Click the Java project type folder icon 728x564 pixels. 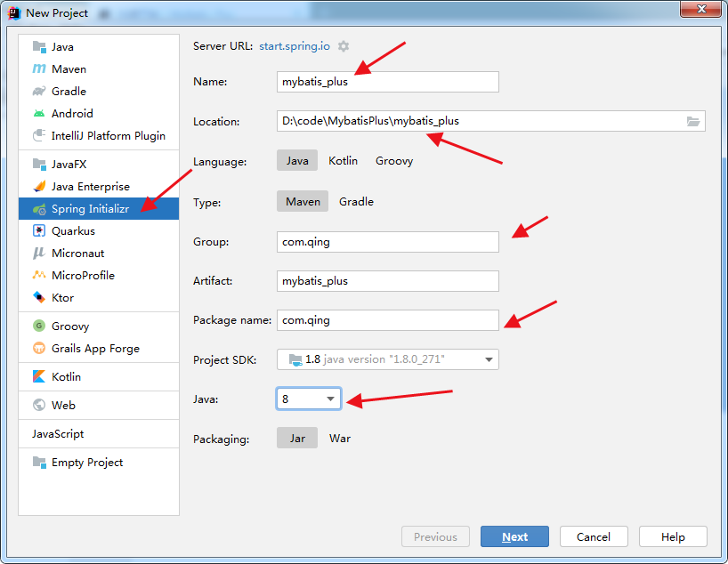39,47
